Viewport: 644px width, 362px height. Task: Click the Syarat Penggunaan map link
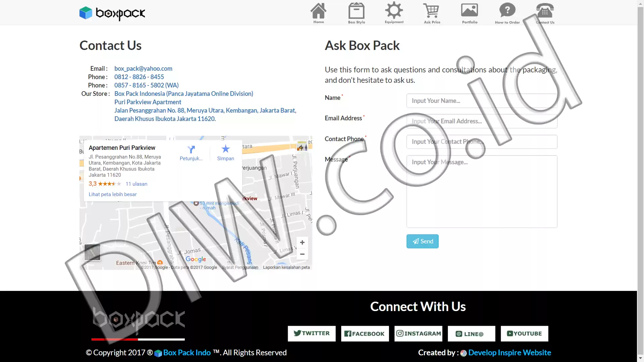[240, 267]
